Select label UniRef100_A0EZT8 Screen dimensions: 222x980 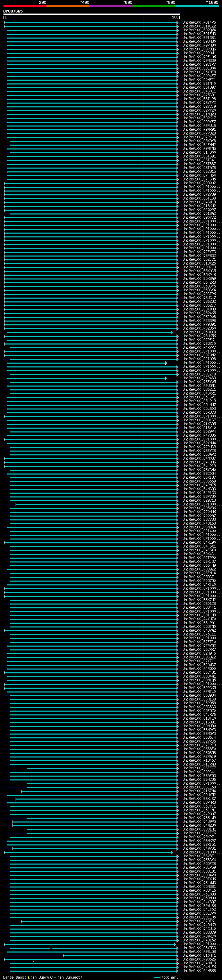(x=199, y=374)
